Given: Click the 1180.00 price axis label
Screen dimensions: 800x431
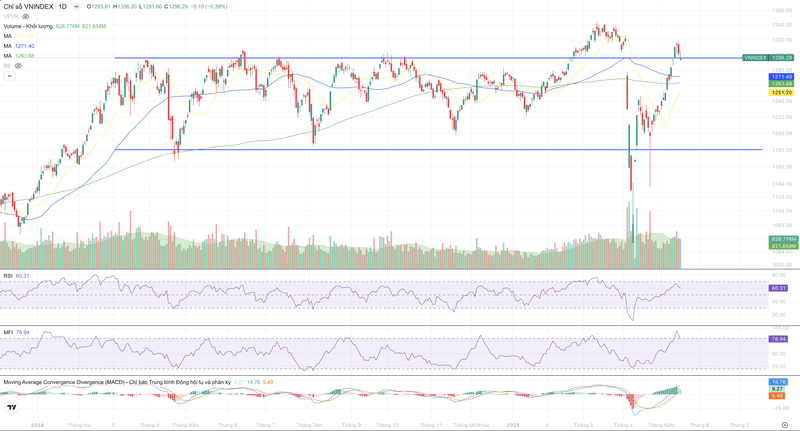Looking at the screenshot, I should point(782,150).
